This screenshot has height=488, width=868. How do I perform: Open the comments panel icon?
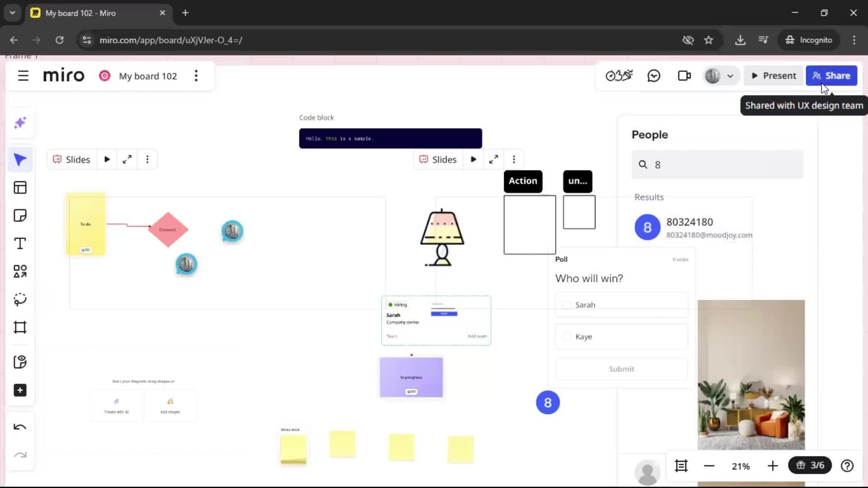tap(654, 75)
